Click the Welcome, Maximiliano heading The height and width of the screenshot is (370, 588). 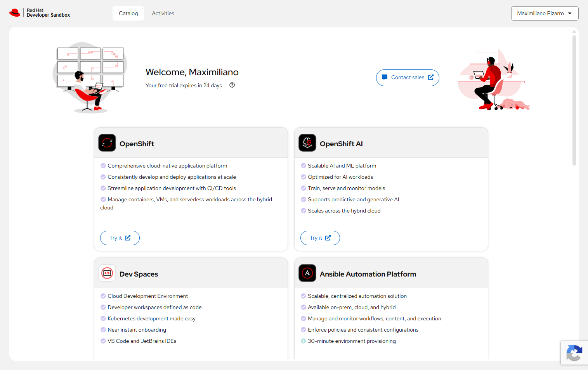click(192, 72)
